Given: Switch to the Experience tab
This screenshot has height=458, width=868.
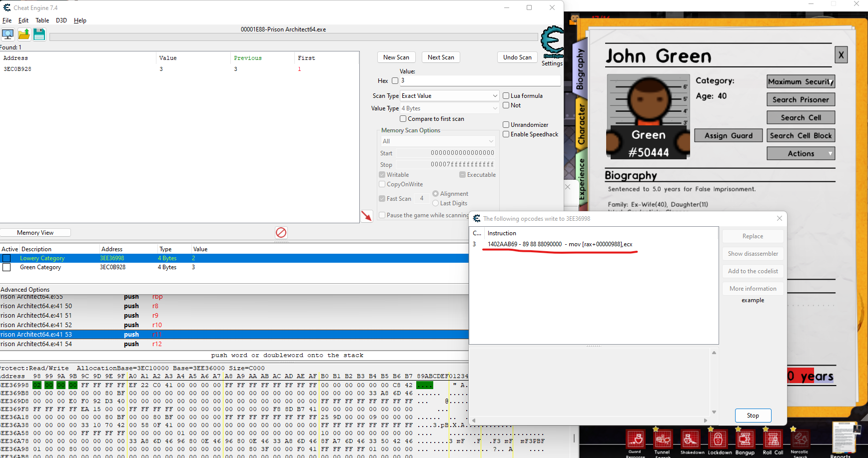Looking at the screenshot, I should pos(581,179).
